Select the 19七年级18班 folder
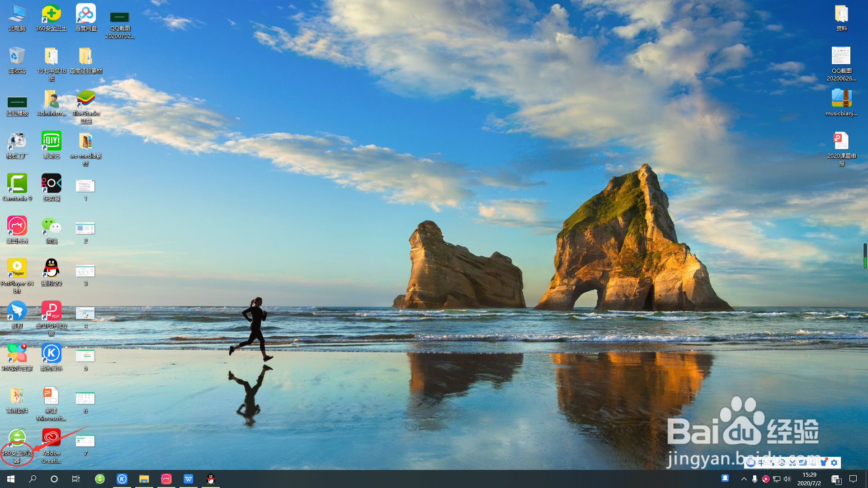Image resolution: width=868 pixels, height=488 pixels. point(51,65)
